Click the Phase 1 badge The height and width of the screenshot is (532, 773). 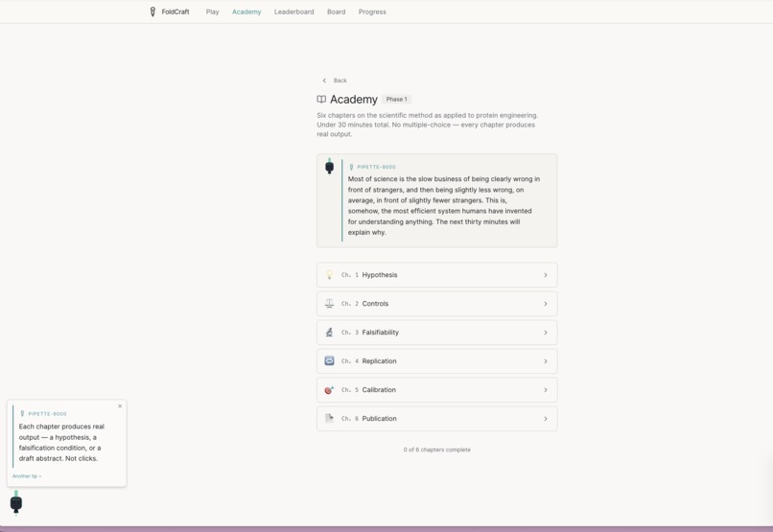(396, 99)
